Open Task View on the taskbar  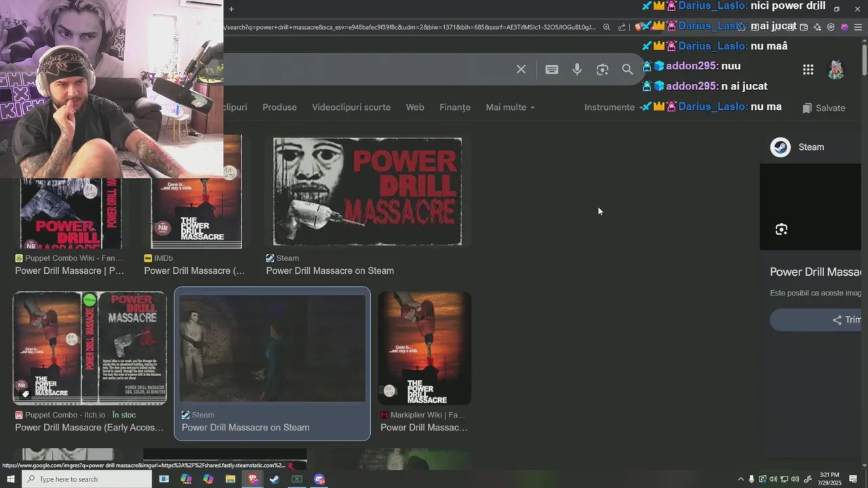(x=163, y=479)
